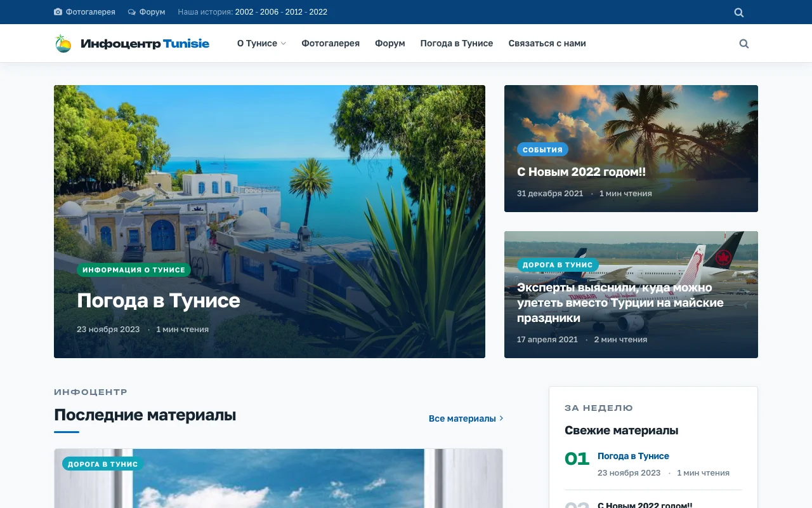This screenshot has height=508, width=812.
Task: Open search from the white navigation bar
Action: point(744,44)
